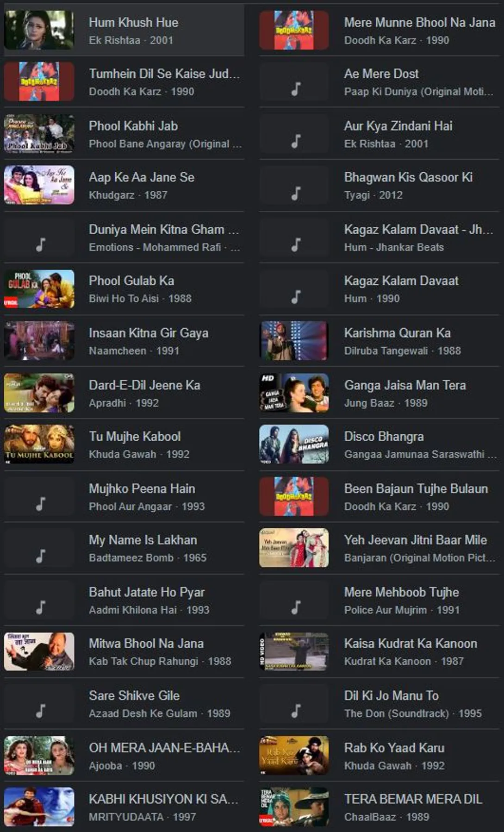Select music note icon for My Name Is Lakhan

tap(41, 556)
